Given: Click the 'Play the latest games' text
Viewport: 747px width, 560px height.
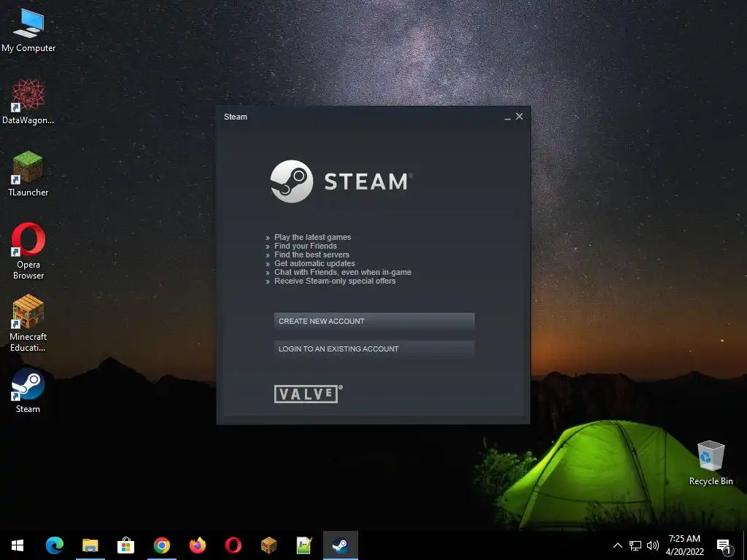Looking at the screenshot, I should pyautogui.click(x=312, y=237).
